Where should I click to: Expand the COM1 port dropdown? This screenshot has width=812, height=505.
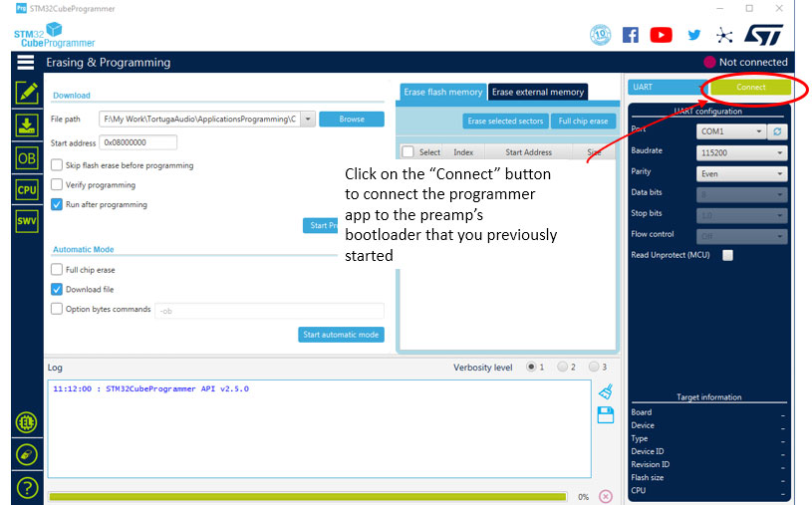pyautogui.click(x=731, y=131)
